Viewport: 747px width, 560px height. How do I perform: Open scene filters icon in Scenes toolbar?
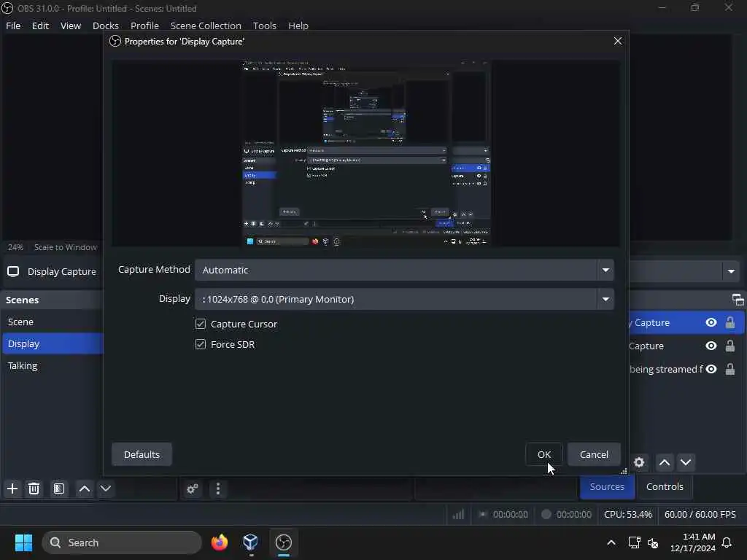[x=59, y=489]
